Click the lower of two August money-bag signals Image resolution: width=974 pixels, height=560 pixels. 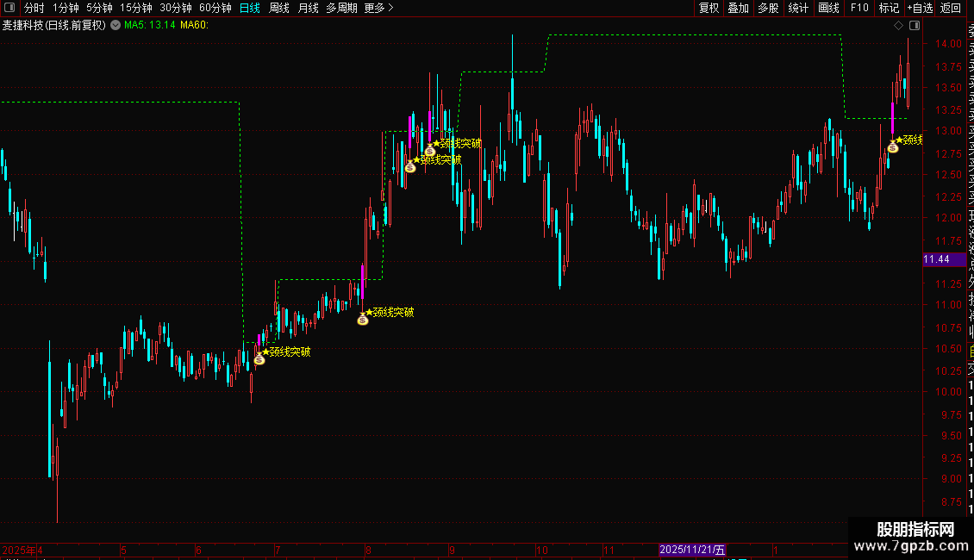[410, 167]
